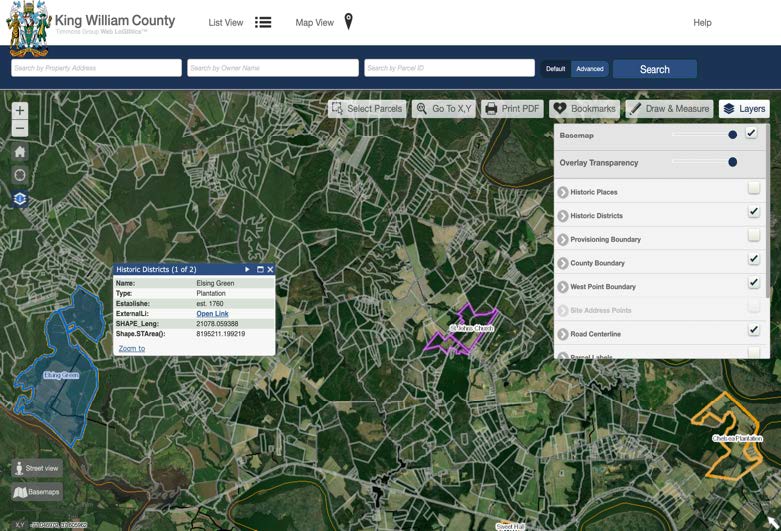The height and width of the screenshot is (531, 781).
Task: Click the zoom out minus button
Action: [x=20, y=129]
